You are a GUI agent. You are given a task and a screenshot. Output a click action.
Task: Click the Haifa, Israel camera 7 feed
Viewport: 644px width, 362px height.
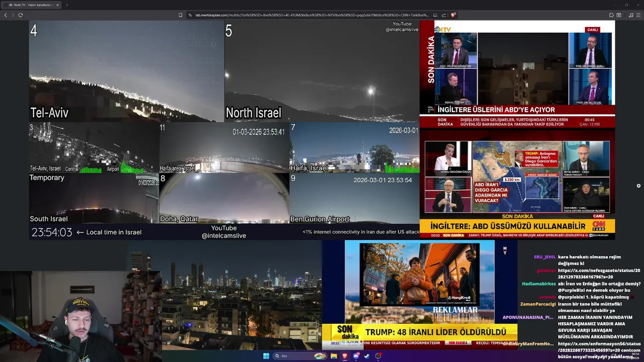(354, 148)
